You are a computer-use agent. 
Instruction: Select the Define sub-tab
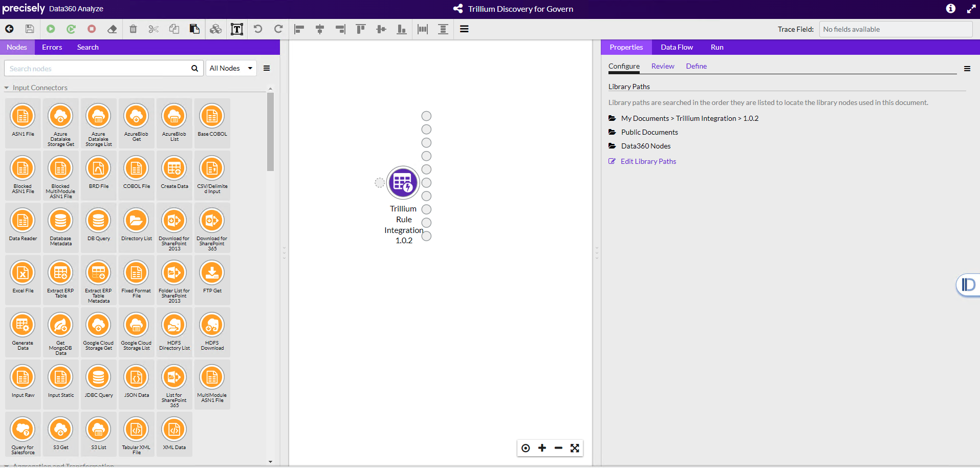coord(696,66)
